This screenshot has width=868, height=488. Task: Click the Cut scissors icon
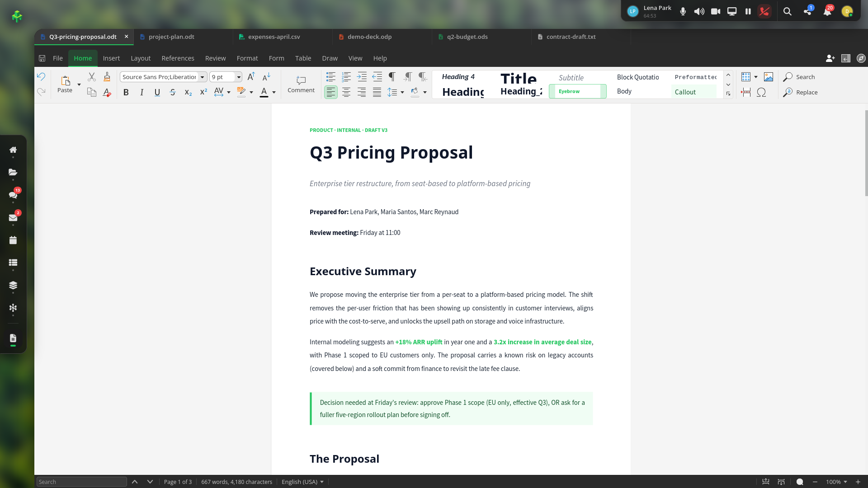pos(92,77)
